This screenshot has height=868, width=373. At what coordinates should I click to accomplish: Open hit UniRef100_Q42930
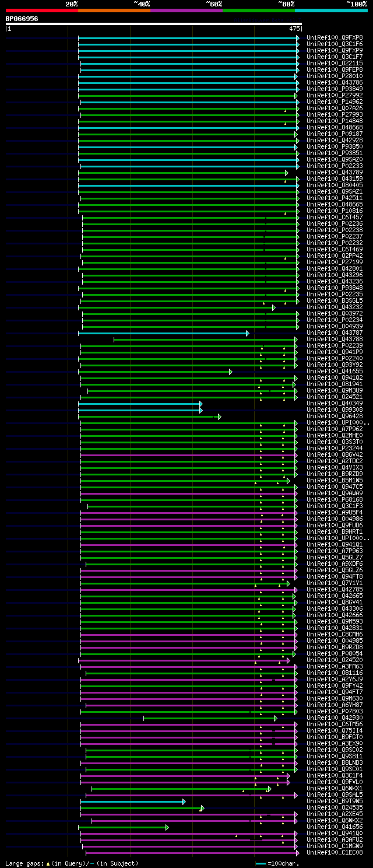(335, 718)
